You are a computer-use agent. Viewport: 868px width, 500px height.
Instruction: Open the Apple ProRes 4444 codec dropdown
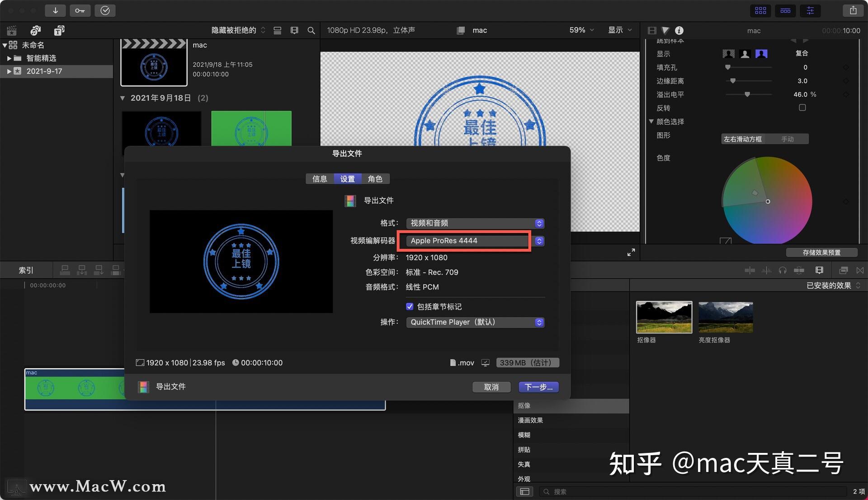(x=475, y=241)
